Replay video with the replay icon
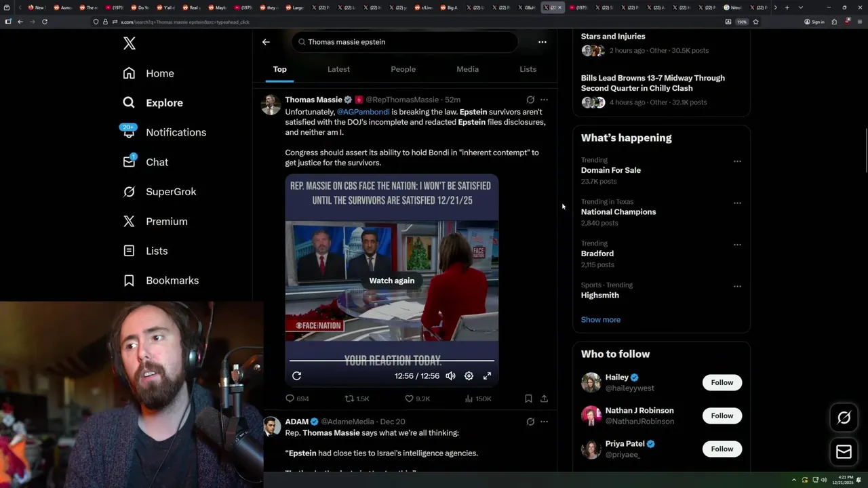Screen dimensions: 868x488 point(296,375)
